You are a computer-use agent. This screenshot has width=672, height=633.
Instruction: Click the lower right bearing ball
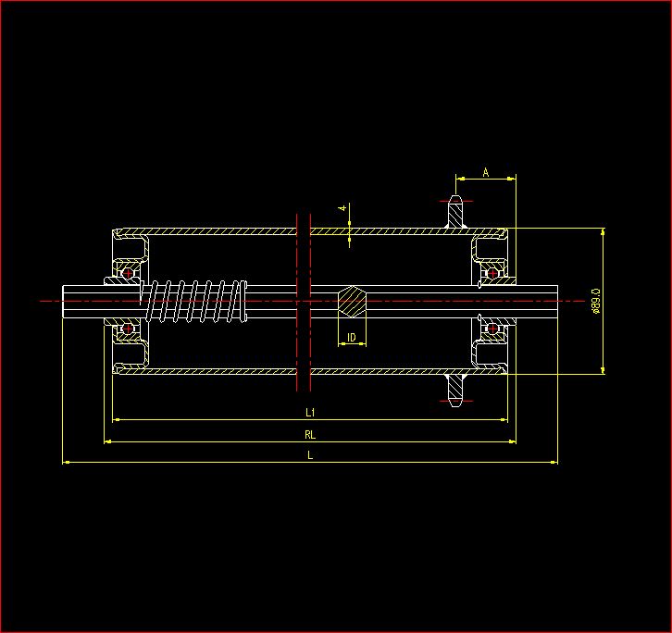coord(492,328)
